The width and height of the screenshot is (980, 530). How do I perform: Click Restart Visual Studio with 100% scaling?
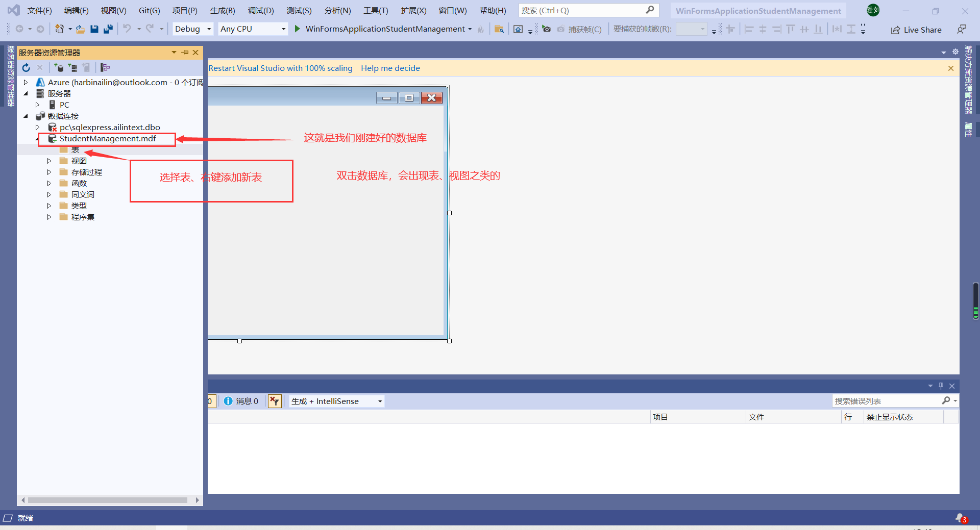(280, 68)
